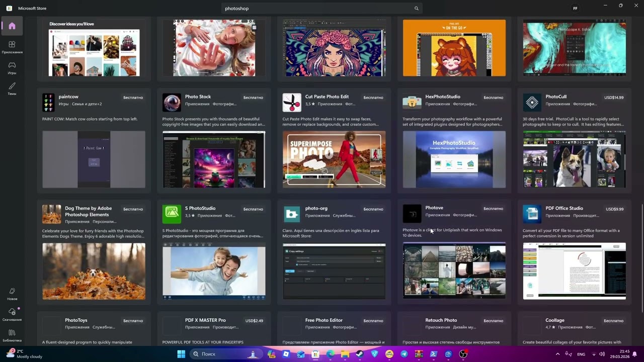Open OBS Studio from the taskbar

pos(463,354)
